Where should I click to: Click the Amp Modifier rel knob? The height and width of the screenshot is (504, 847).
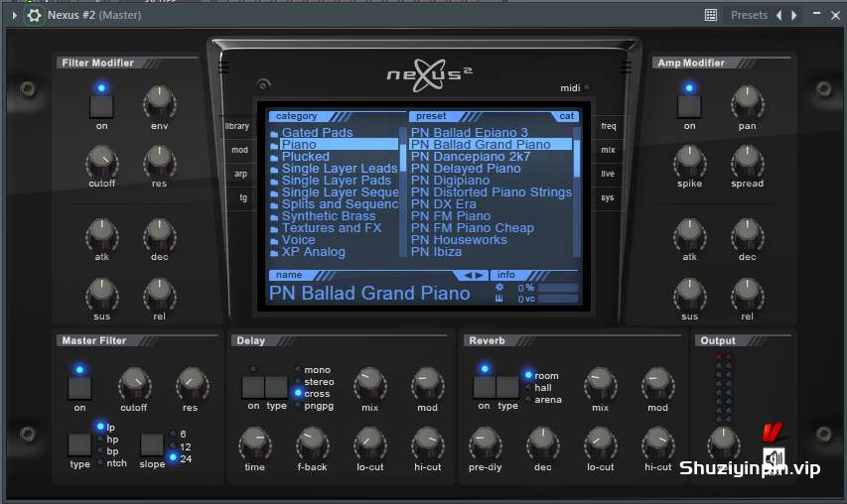pos(747,294)
